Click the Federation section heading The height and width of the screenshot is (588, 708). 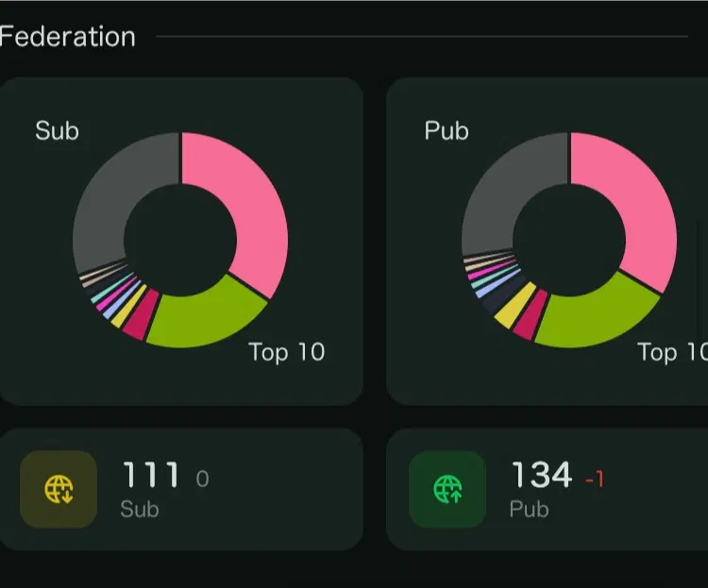[67, 37]
